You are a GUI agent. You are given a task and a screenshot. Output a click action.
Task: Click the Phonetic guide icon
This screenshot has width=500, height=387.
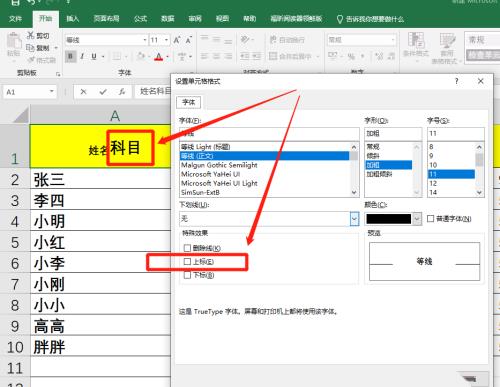(x=182, y=56)
